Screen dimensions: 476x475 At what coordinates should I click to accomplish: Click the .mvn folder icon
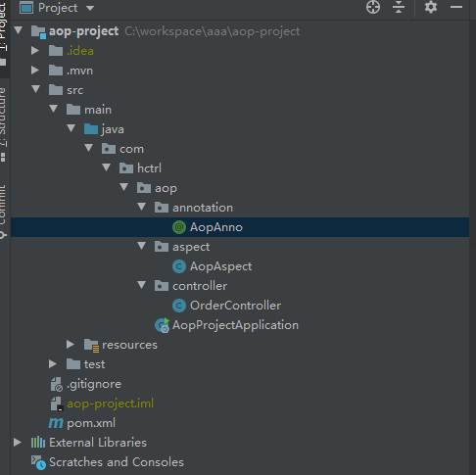tap(56, 71)
